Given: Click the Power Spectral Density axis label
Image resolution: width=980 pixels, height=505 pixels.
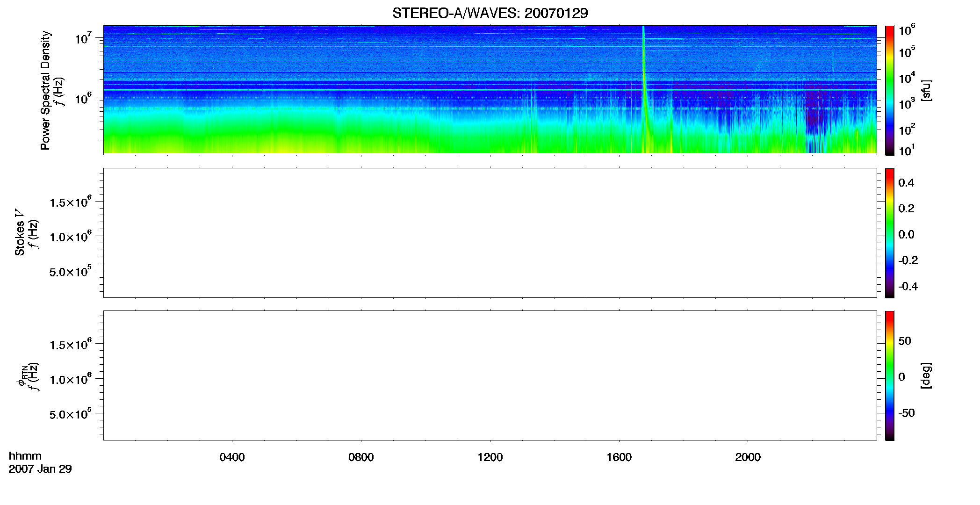Looking at the screenshot, I should (x=45, y=90).
